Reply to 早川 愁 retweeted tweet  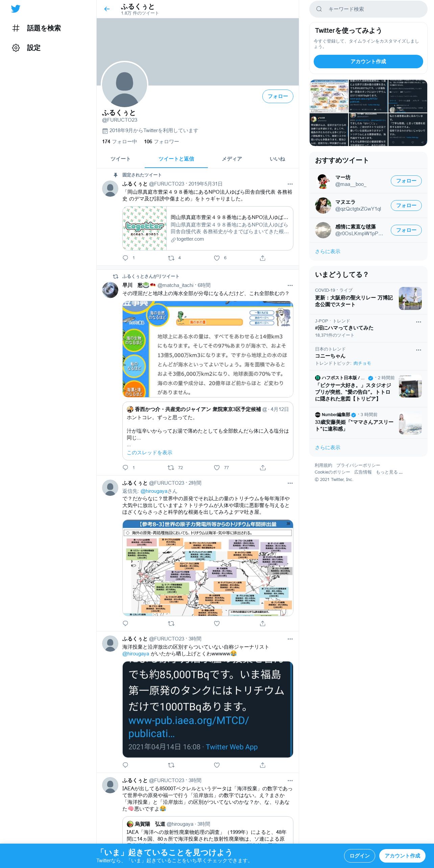pos(125,468)
